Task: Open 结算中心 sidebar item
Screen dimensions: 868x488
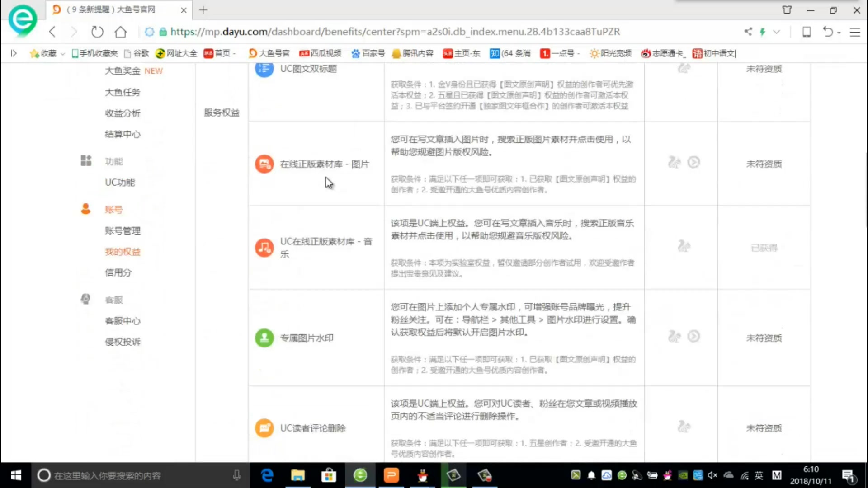Action: pos(123,134)
